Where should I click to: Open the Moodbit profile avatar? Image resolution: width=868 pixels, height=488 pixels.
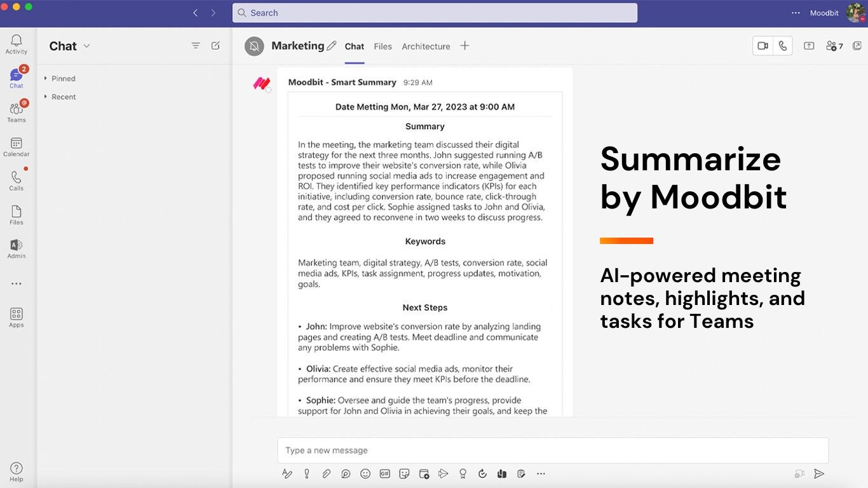click(x=855, y=13)
